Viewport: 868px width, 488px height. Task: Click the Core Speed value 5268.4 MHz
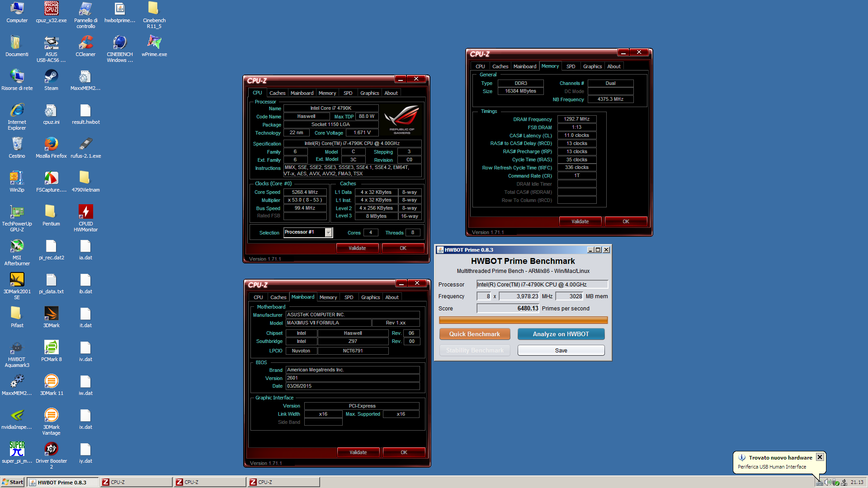(x=305, y=192)
